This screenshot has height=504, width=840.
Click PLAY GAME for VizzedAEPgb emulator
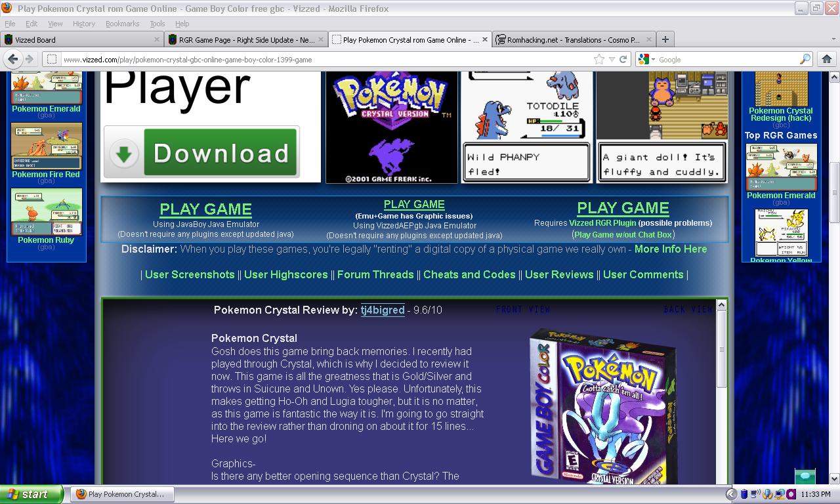coord(414,205)
